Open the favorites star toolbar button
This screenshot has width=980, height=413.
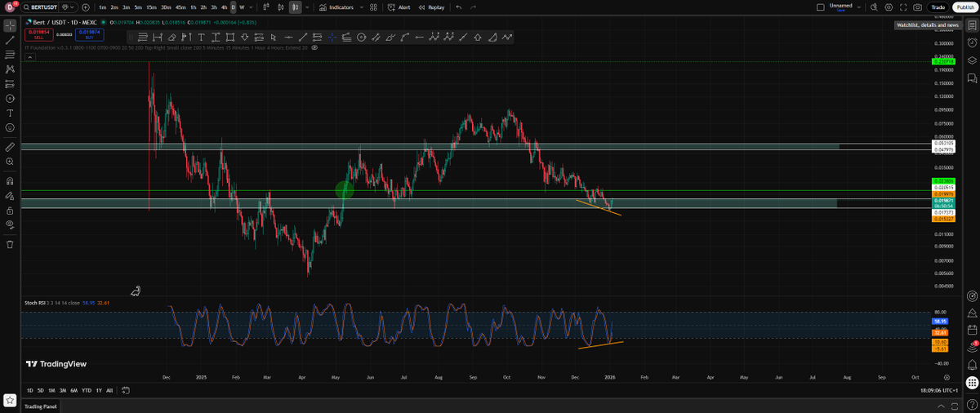pos(10,400)
